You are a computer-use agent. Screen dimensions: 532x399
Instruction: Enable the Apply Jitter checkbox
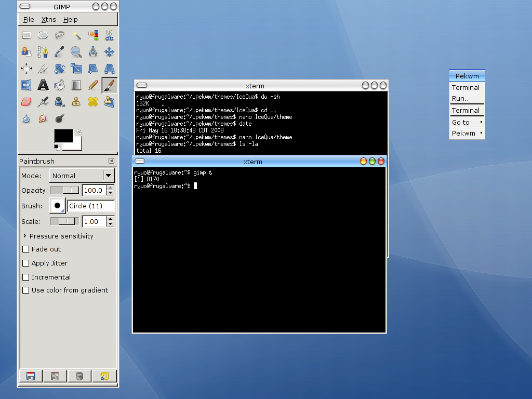tap(26, 263)
